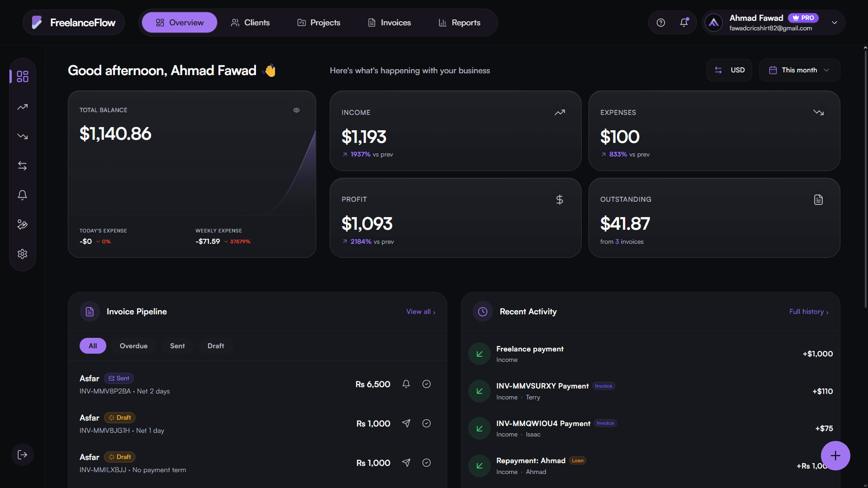Select the loans hand icon in sidebar
This screenshot has height=488, width=868.
[22, 224]
